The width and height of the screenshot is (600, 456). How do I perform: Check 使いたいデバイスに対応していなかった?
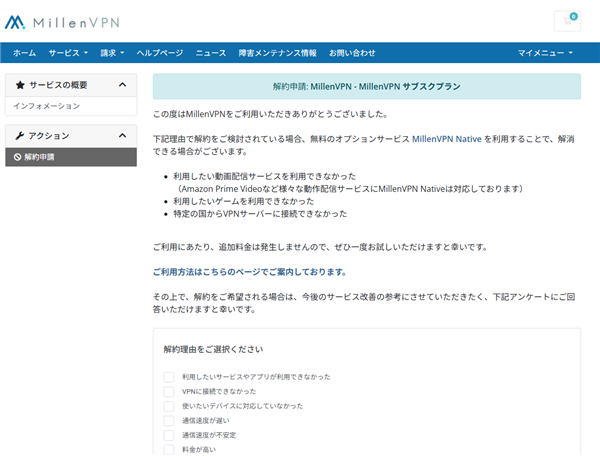(x=169, y=406)
